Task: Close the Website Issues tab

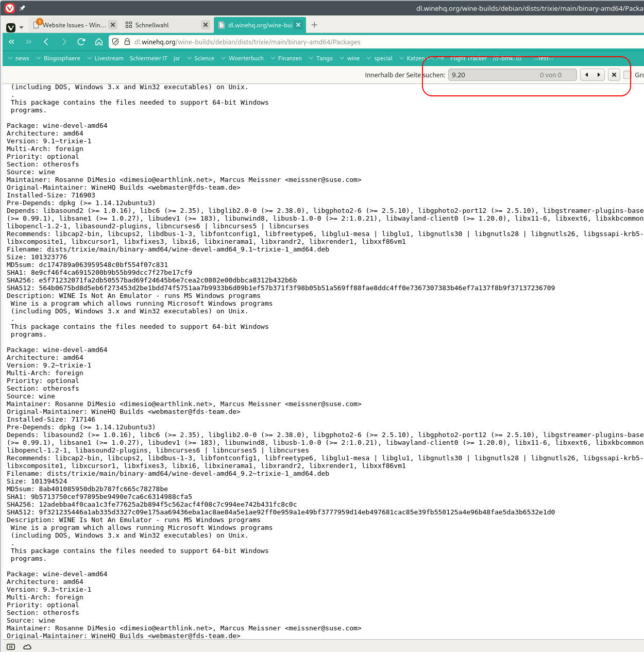Action: (113, 25)
